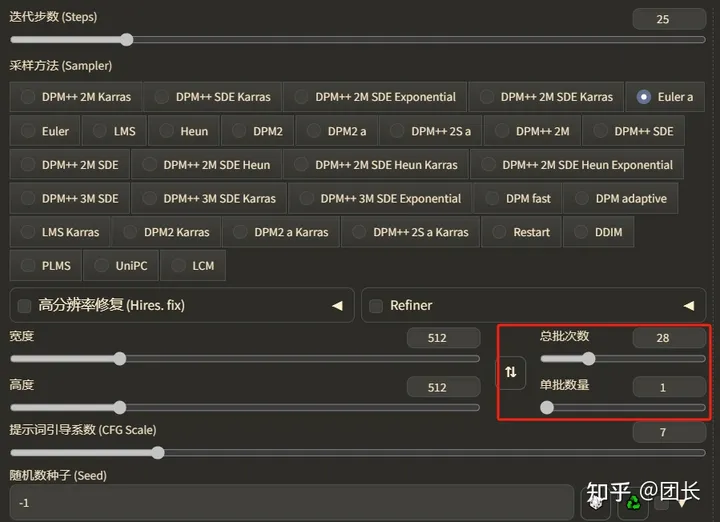Select the DPM adaptive sampler
This screenshot has height=522, width=720.
tap(621, 198)
